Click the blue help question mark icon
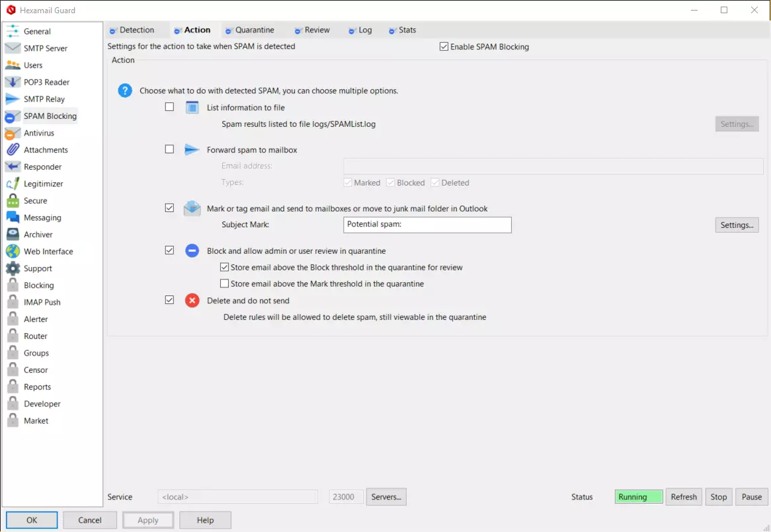This screenshot has height=532, width=771. click(125, 91)
